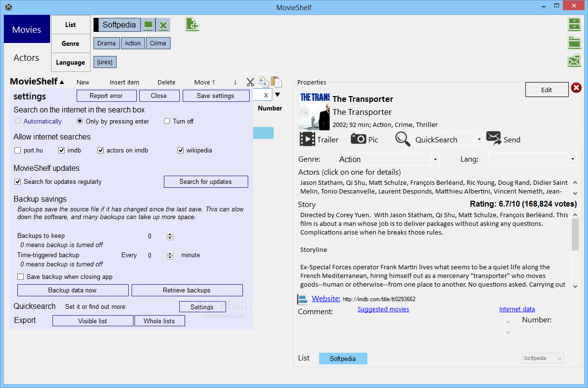Collapse the MovieShelf settings triangle

point(62,82)
